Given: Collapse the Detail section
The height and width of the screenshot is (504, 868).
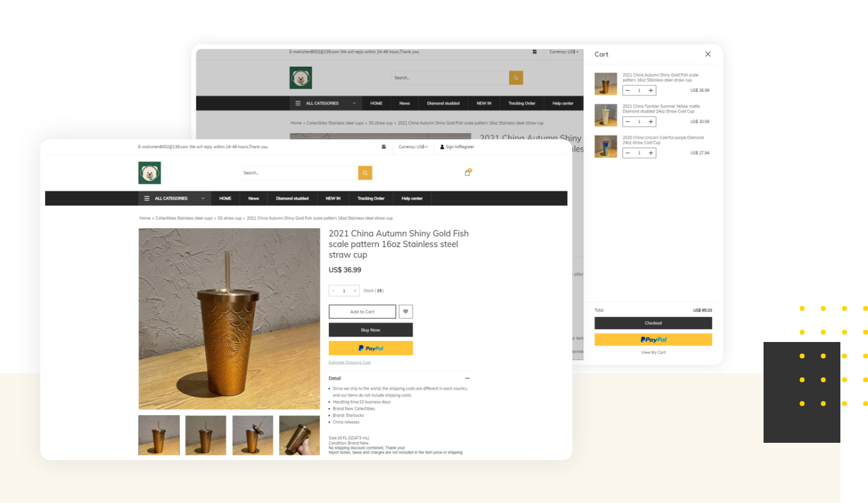Looking at the screenshot, I should pos(468,379).
